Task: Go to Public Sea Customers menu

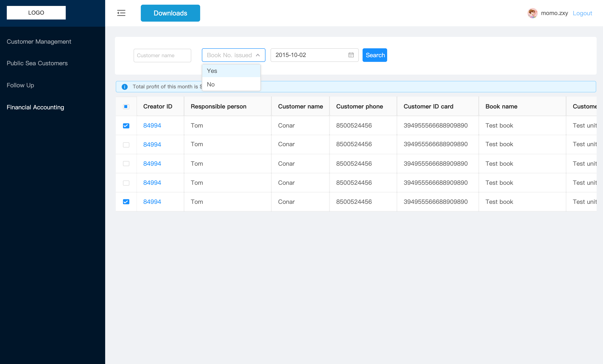Action: pos(37,63)
